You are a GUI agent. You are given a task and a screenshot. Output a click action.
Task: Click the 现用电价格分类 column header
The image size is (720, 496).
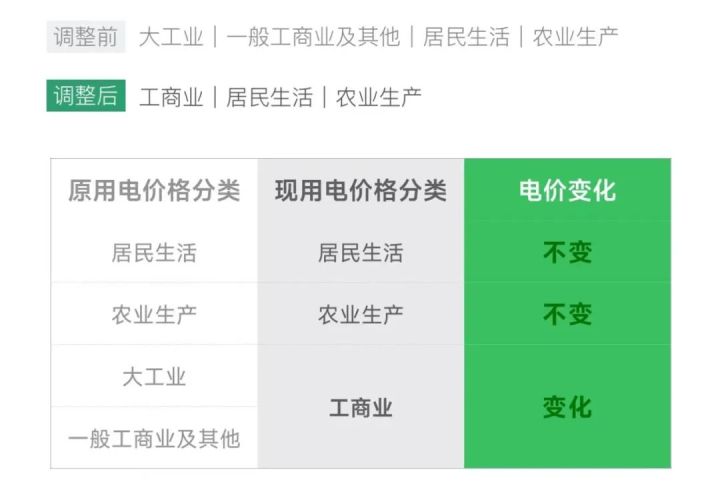[360, 191]
